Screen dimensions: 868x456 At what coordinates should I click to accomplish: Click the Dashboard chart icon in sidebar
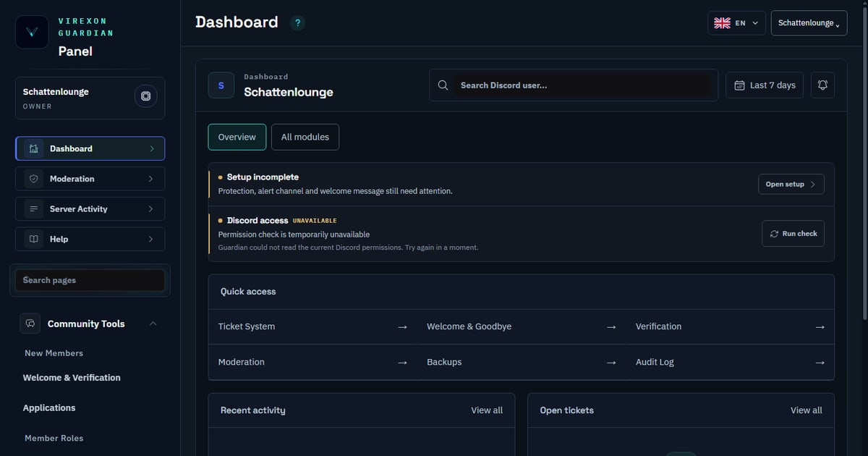(x=33, y=148)
